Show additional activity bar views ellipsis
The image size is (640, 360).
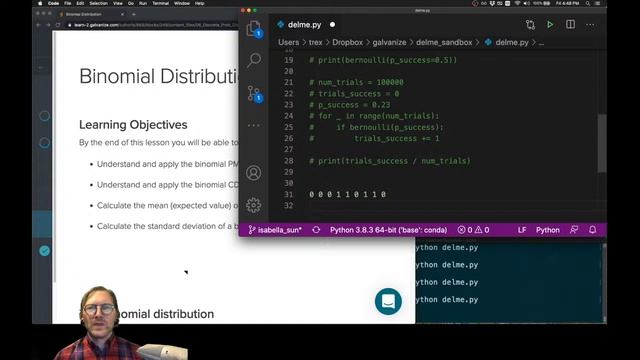(254, 125)
